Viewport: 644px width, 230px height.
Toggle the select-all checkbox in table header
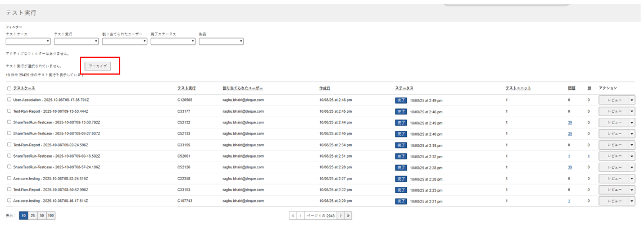[x=9, y=89]
